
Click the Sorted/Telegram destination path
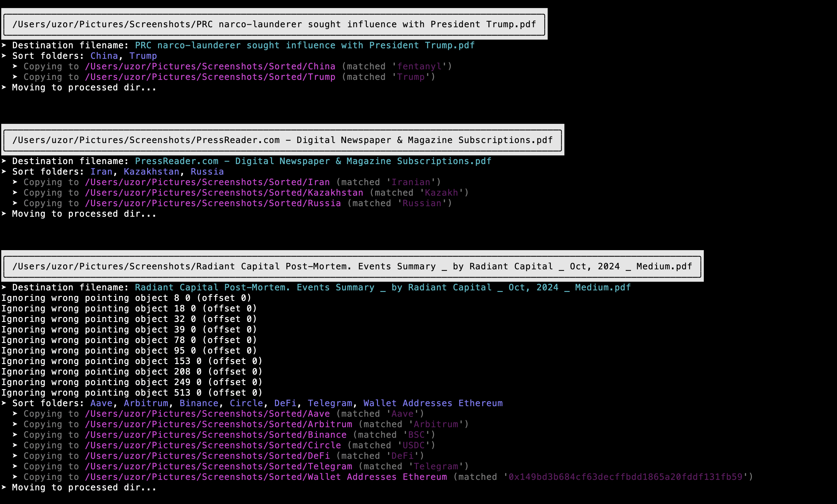click(218, 466)
